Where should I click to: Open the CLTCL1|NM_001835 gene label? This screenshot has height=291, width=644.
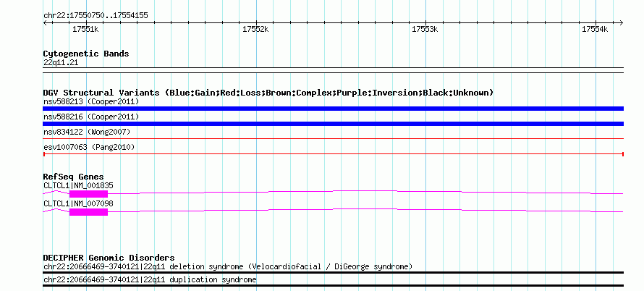point(78,186)
